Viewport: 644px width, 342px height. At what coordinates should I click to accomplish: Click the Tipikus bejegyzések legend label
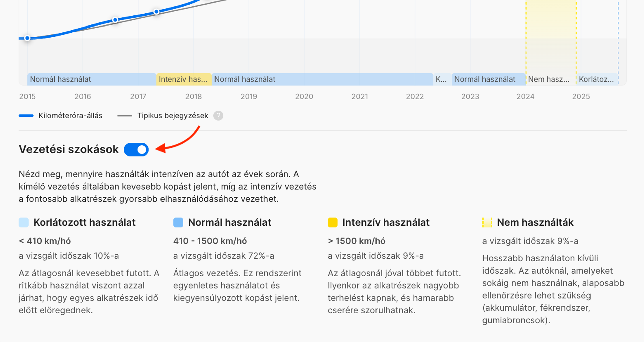(173, 116)
